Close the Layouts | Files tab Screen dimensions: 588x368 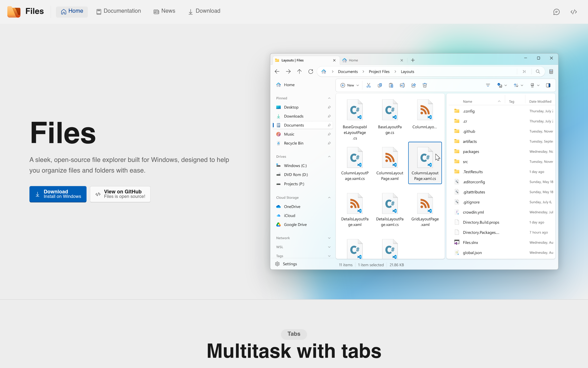334,60
